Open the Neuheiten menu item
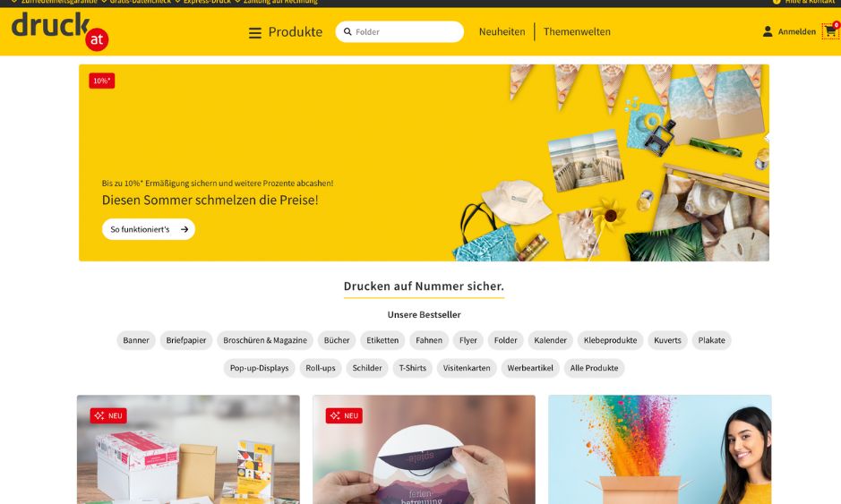Viewport: 841px width, 504px height. pyautogui.click(x=502, y=31)
